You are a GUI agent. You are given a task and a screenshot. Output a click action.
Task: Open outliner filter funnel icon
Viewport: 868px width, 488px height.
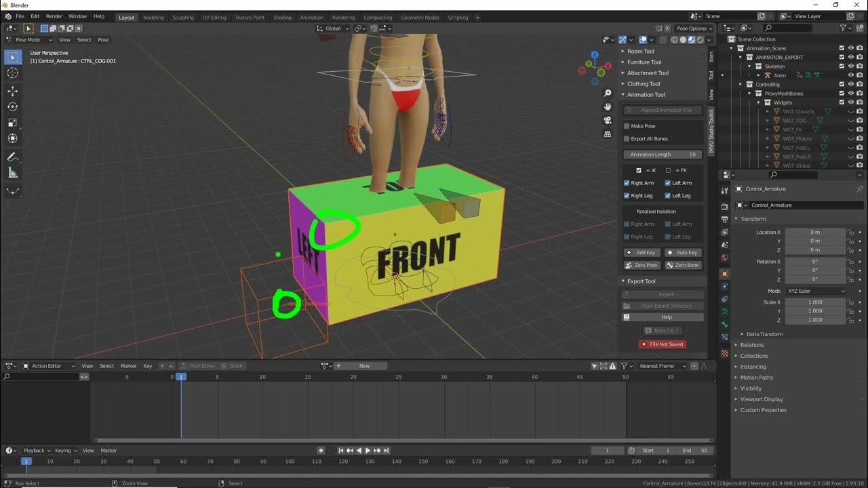844,28
